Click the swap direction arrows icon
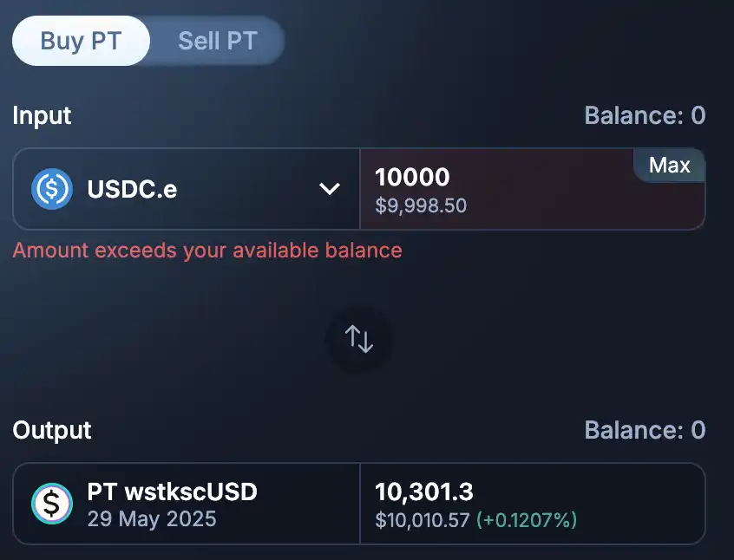 [359, 338]
